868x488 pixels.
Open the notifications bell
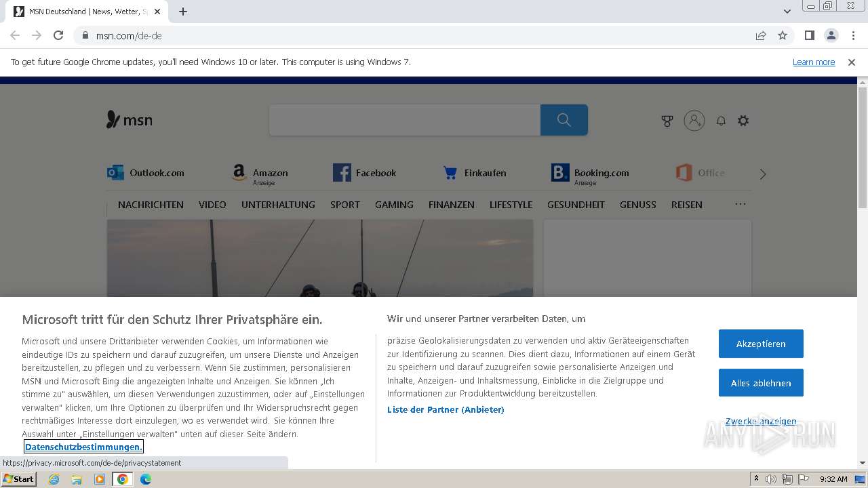coord(721,121)
